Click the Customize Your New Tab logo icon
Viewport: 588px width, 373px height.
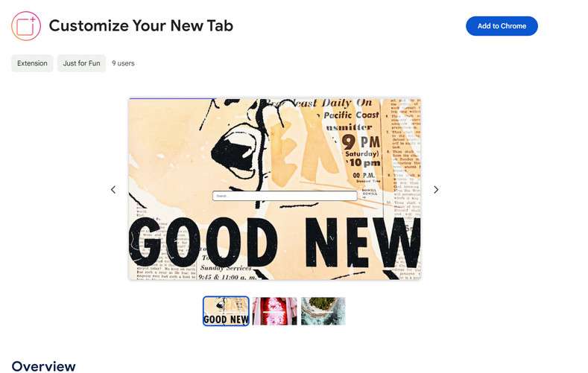[26, 26]
